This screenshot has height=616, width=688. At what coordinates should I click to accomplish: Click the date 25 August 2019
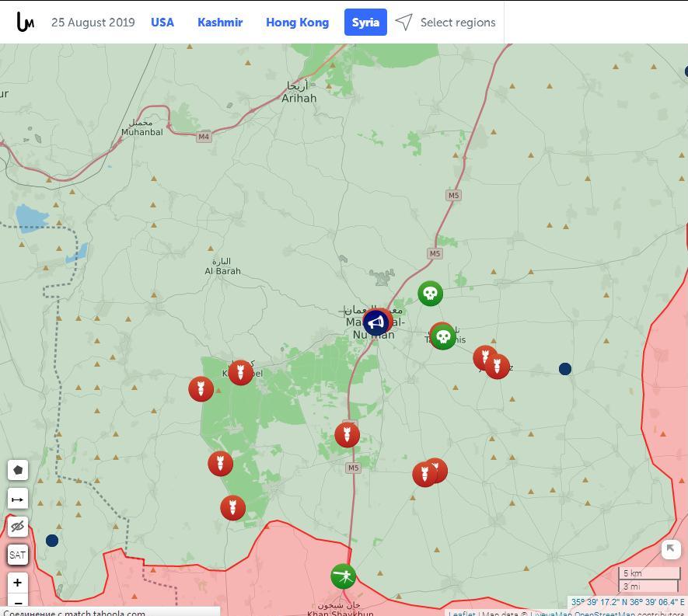93,23
